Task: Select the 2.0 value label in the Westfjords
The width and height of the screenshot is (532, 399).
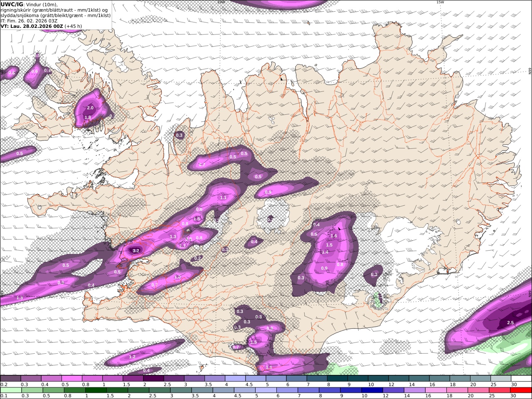Action: (x=90, y=108)
